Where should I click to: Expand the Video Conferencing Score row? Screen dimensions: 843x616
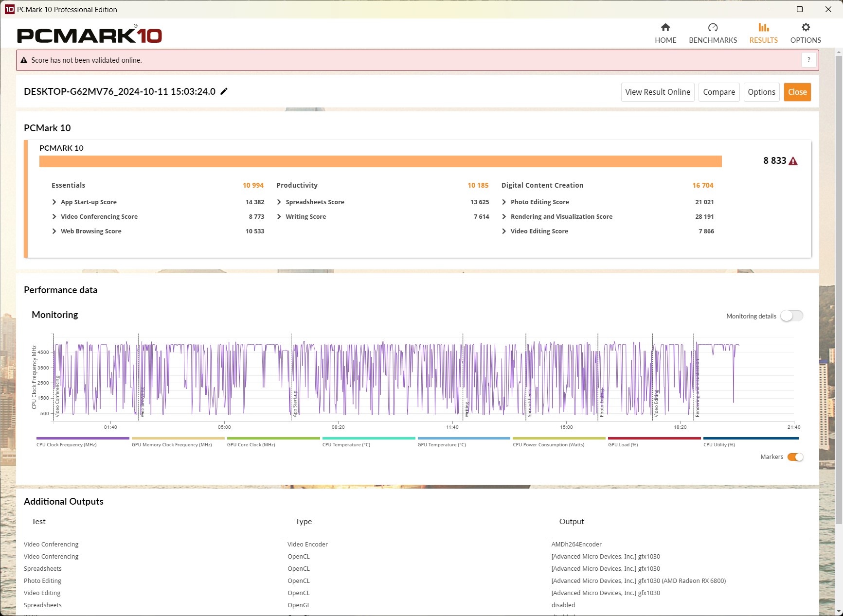point(54,217)
